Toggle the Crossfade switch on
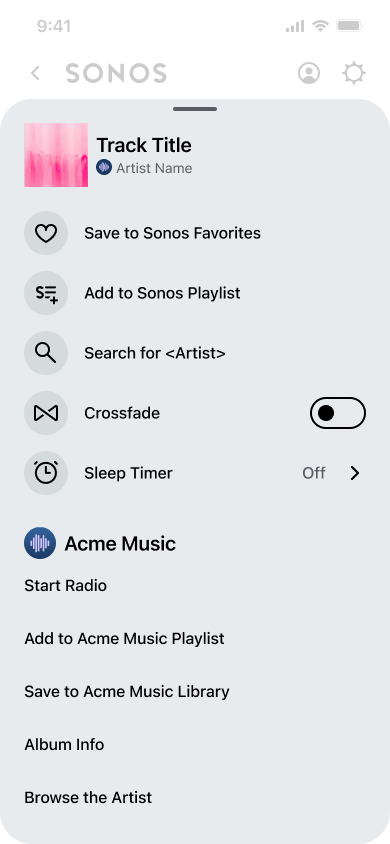 click(338, 413)
